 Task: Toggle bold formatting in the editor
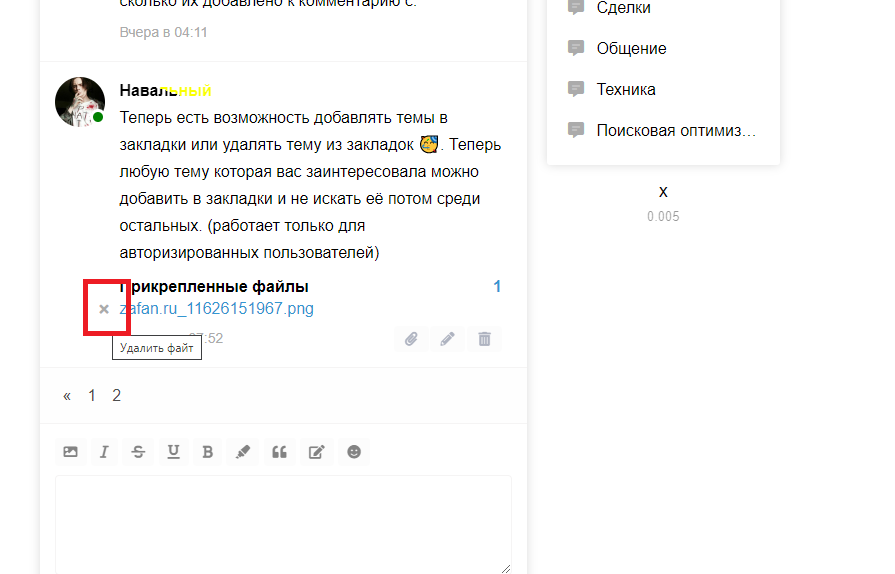(208, 452)
